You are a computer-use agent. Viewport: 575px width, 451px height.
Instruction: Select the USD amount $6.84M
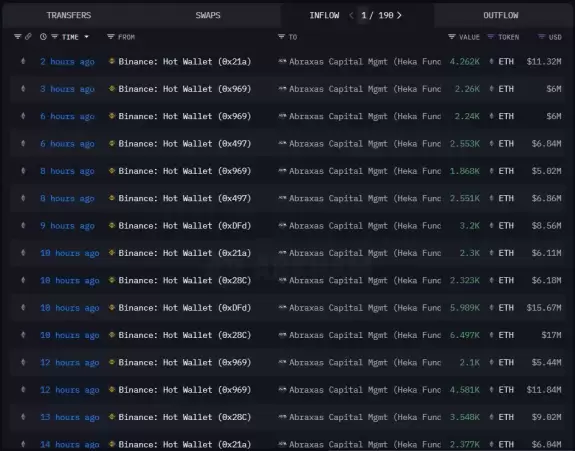tap(546, 144)
